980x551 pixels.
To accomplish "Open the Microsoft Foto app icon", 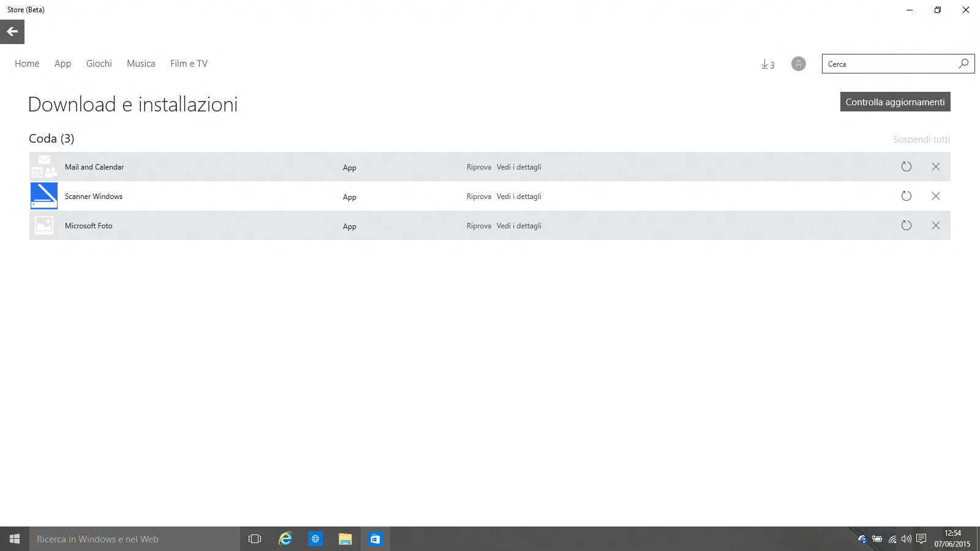I will pos(44,225).
